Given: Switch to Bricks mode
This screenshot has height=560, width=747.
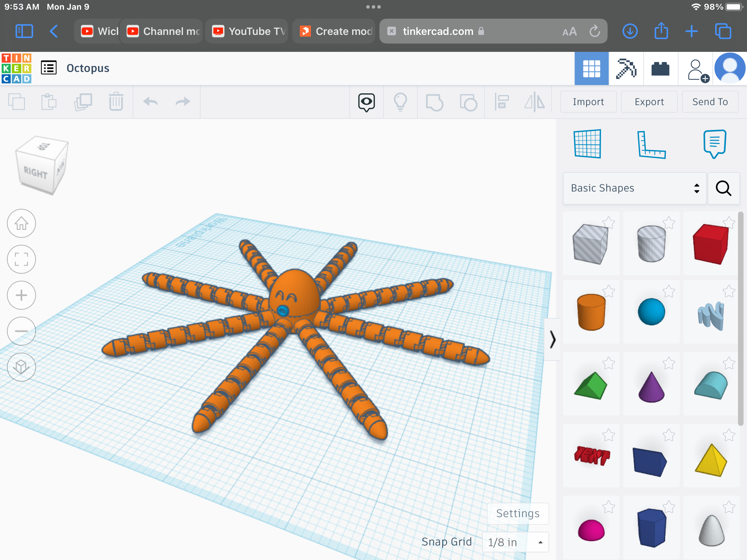Looking at the screenshot, I should 661,68.
